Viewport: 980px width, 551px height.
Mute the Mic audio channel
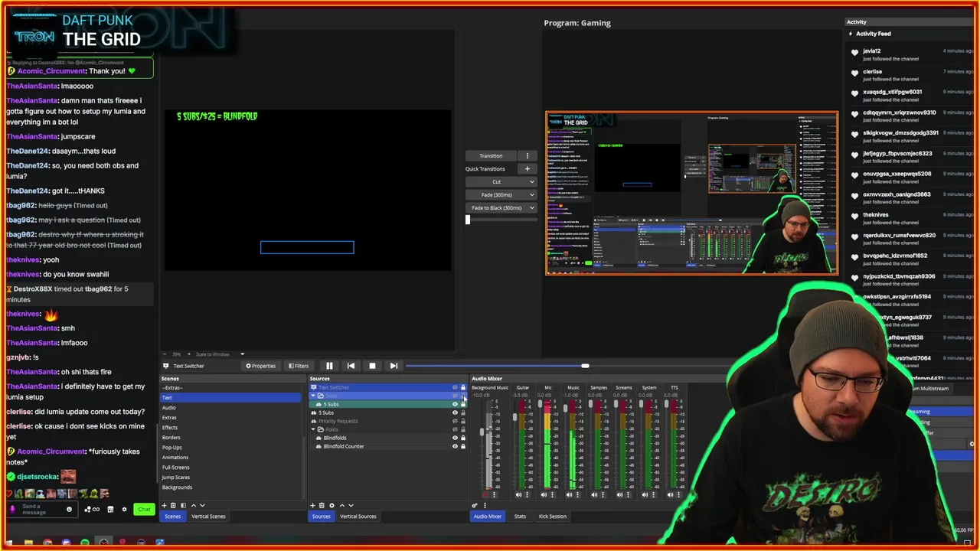point(544,495)
